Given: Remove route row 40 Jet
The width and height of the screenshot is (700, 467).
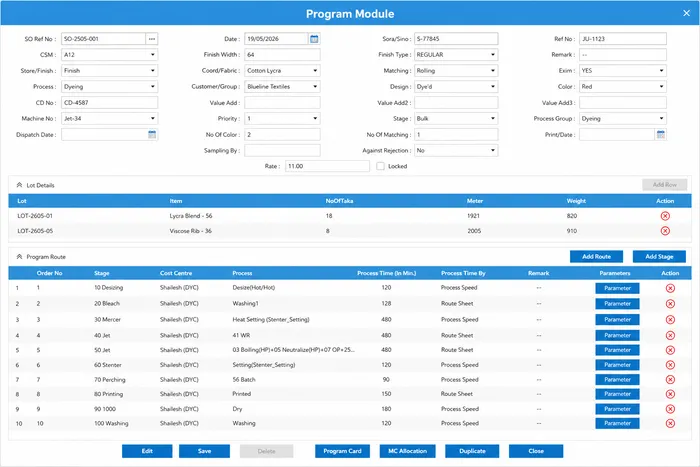Looking at the screenshot, I should [x=670, y=335].
